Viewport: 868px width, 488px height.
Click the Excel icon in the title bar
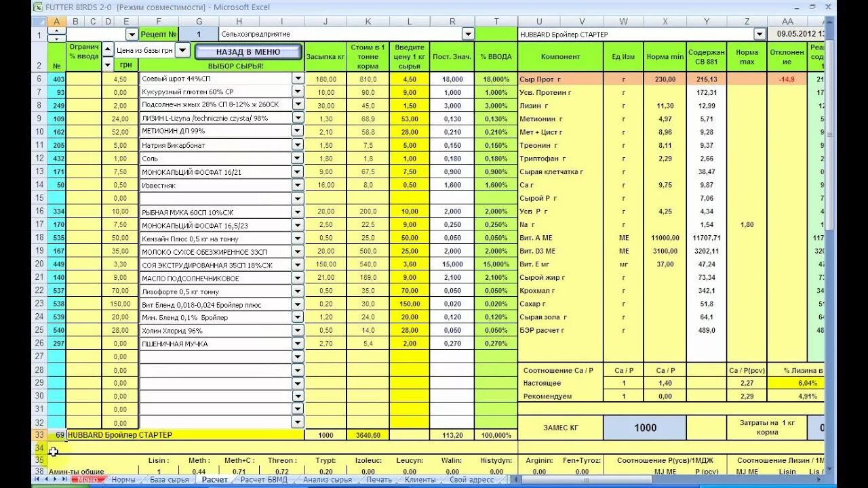click(38, 7)
